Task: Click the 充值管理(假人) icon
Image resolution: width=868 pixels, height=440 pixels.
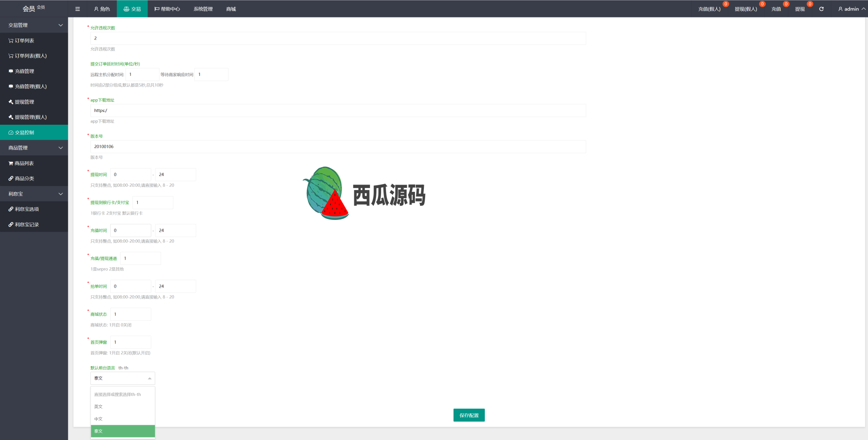Action: [x=11, y=87]
